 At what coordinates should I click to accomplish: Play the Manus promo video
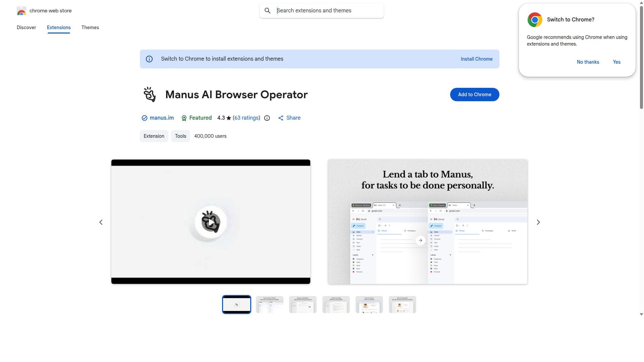coord(211,222)
